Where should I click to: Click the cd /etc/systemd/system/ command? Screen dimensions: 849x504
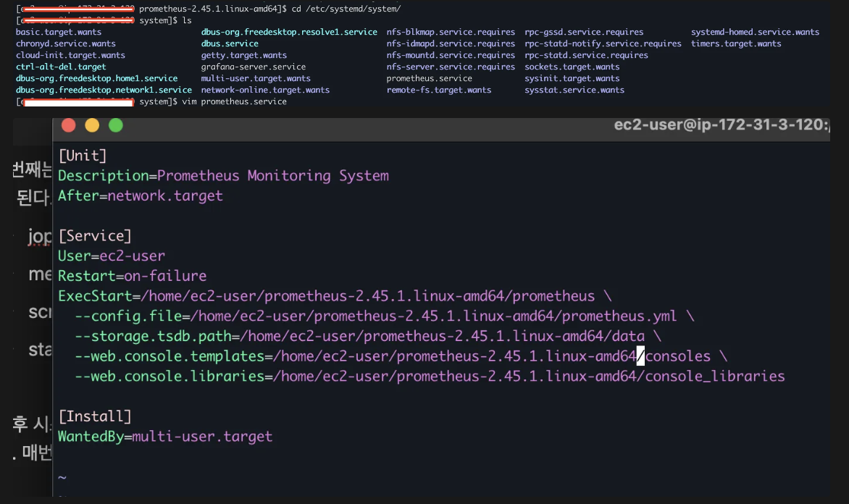tap(346, 9)
